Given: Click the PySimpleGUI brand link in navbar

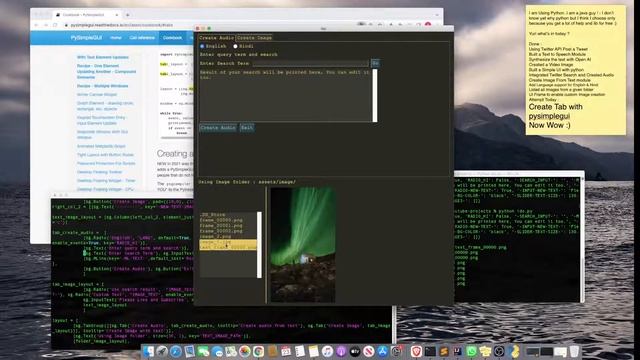Looking at the screenshot, I should coord(86,38).
